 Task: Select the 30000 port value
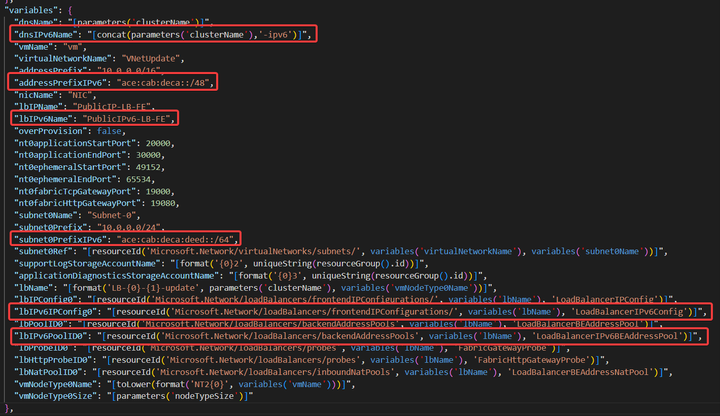click(148, 155)
